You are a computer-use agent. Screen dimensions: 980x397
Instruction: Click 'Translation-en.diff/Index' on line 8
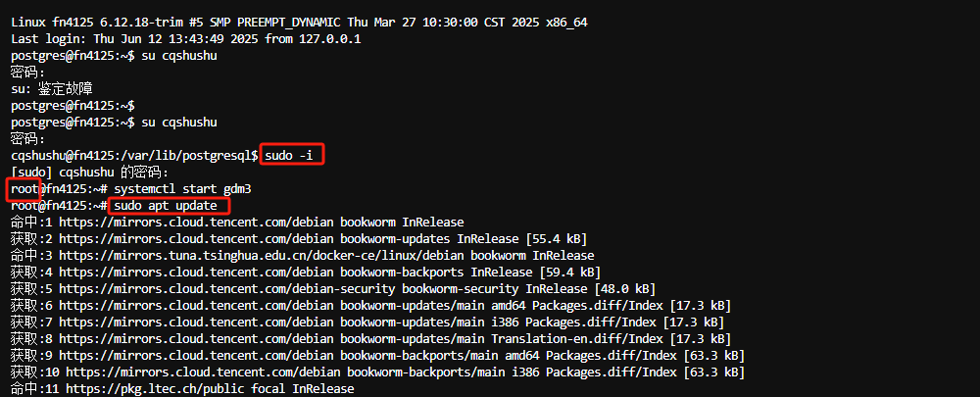[x=573, y=339]
